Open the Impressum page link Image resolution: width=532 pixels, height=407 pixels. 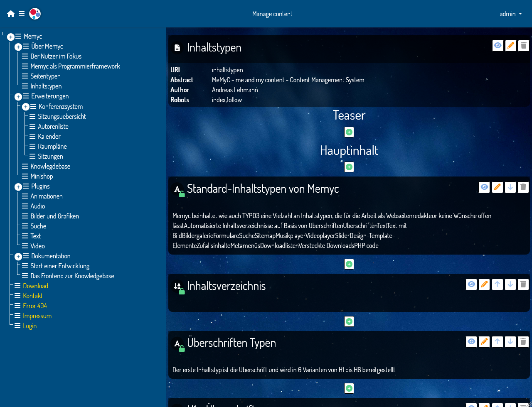[x=37, y=316]
